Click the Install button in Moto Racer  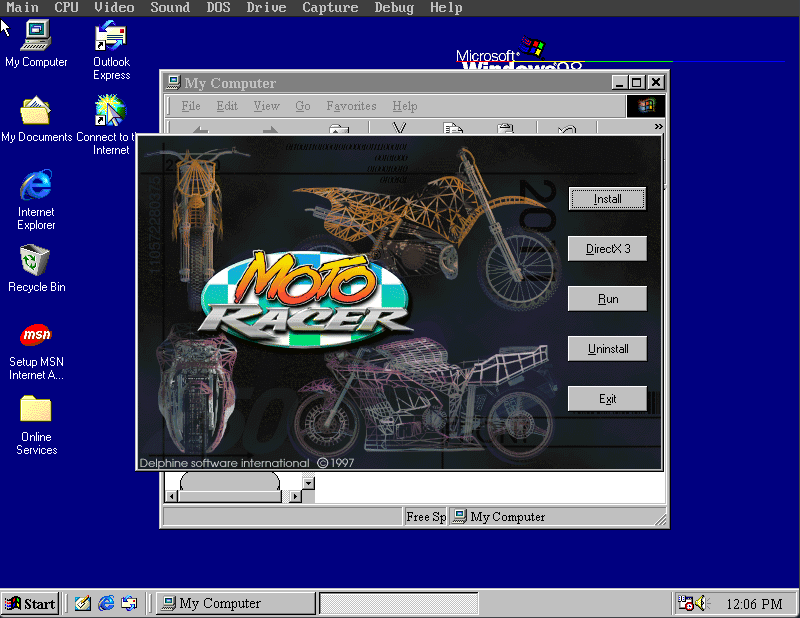point(607,199)
